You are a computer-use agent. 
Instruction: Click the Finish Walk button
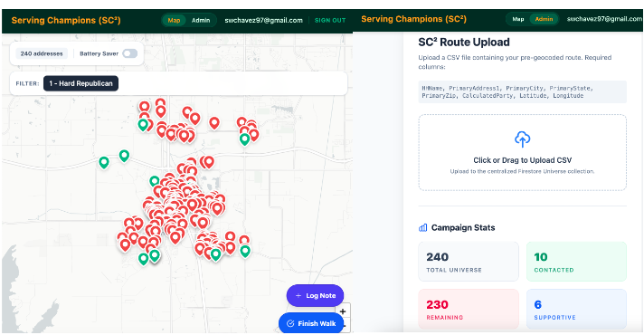[311, 323]
